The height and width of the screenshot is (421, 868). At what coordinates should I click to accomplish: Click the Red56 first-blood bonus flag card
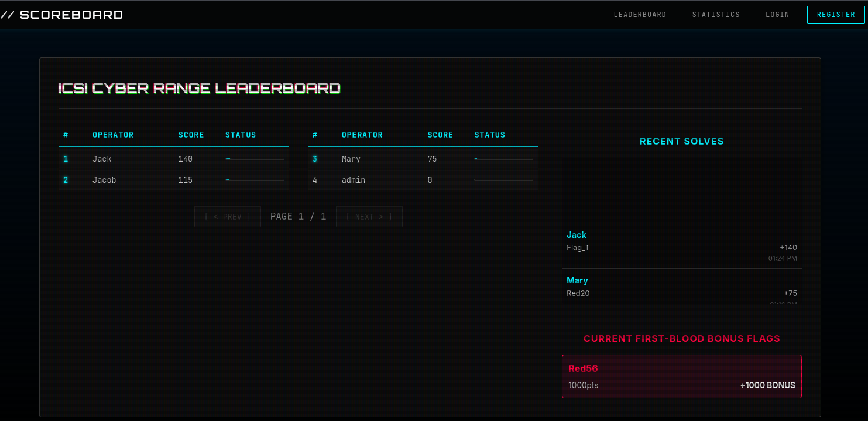[681, 376]
